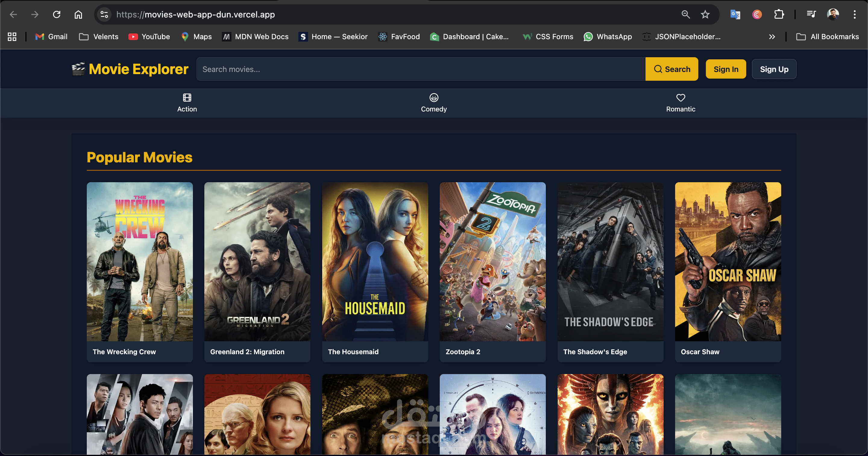Image resolution: width=868 pixels, height=456 pixels.
Task: Bookmark this page with the star icon
Action: 705,14
